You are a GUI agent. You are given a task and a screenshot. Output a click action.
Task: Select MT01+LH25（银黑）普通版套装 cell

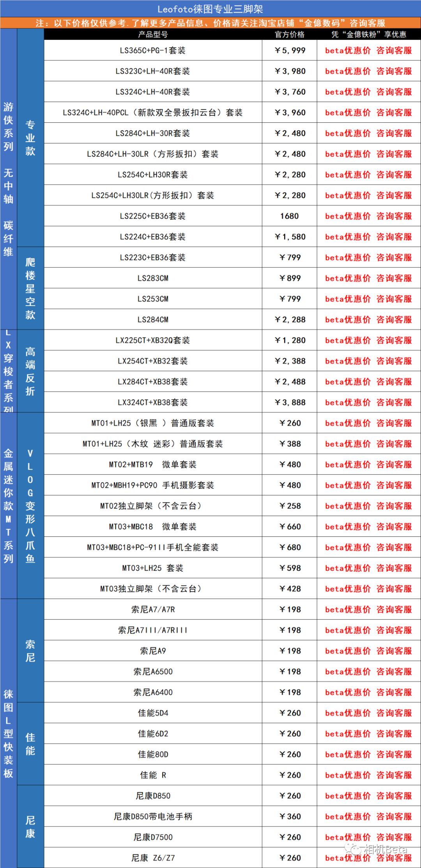(153, 423)
